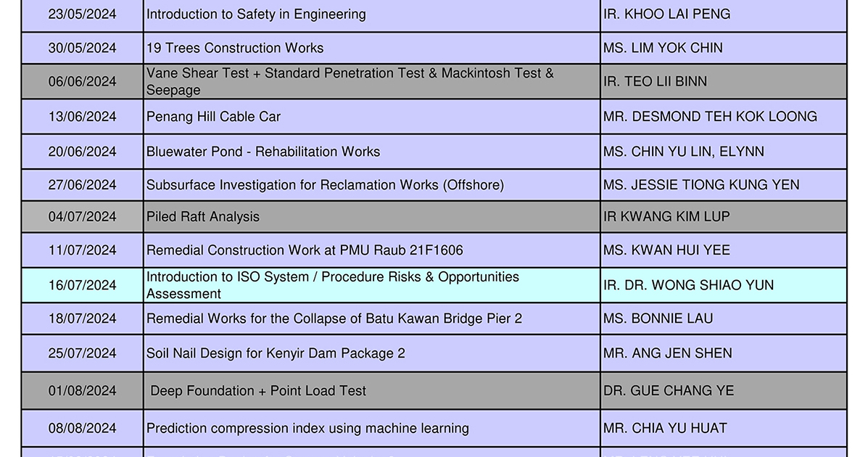Click presenter IR. DR. WONG SHIAO YUN
The image size is (868, 457).
688,285
